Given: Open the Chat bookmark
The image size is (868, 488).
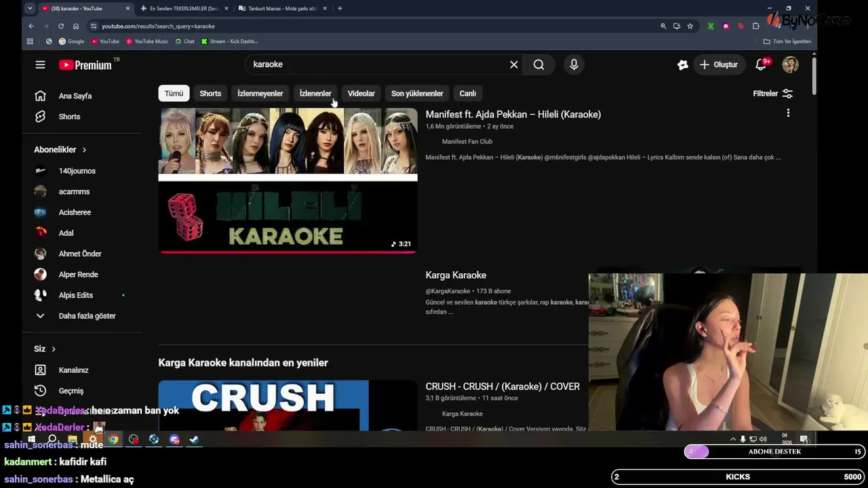Looking at the screenshot, I should pos(184,41).
